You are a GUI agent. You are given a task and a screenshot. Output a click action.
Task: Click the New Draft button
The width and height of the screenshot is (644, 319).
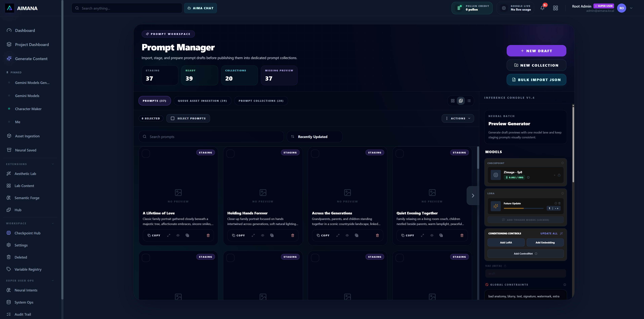[x=536, y=51]
